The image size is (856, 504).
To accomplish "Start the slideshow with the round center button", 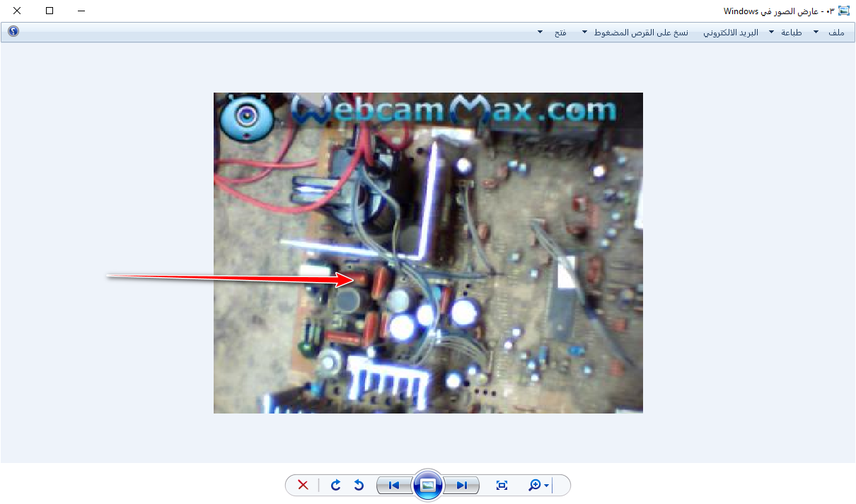I will tap(428, 485).
